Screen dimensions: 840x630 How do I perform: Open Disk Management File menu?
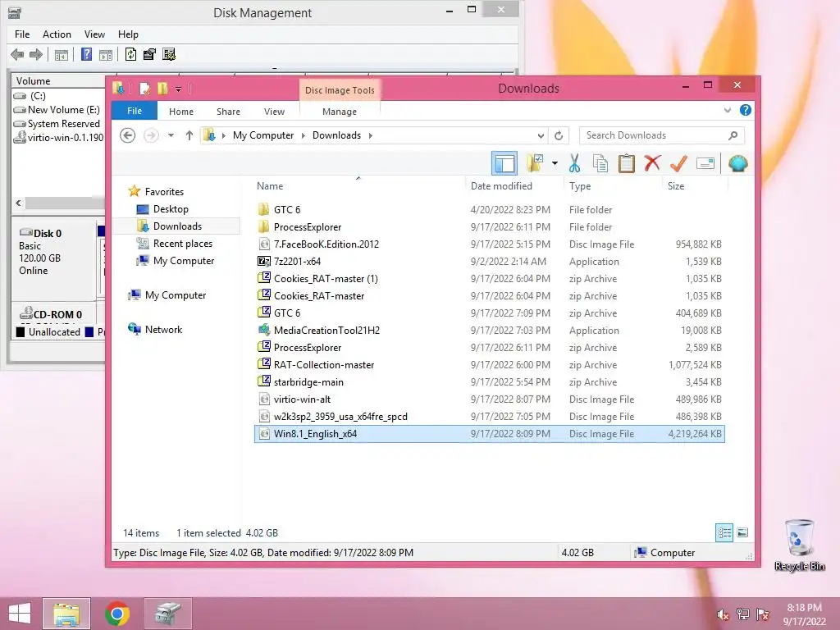pos(22,34)
